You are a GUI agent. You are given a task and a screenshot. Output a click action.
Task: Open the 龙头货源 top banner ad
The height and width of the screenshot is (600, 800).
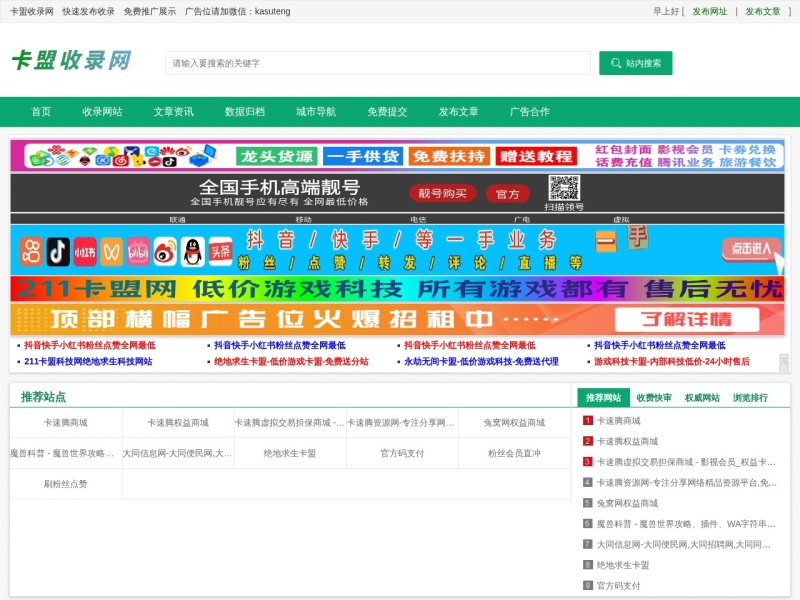[x=397, y=156]
